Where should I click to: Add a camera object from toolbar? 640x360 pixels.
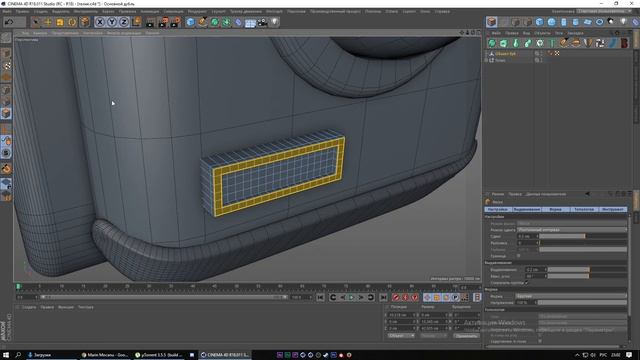click(x=263, y=22)
